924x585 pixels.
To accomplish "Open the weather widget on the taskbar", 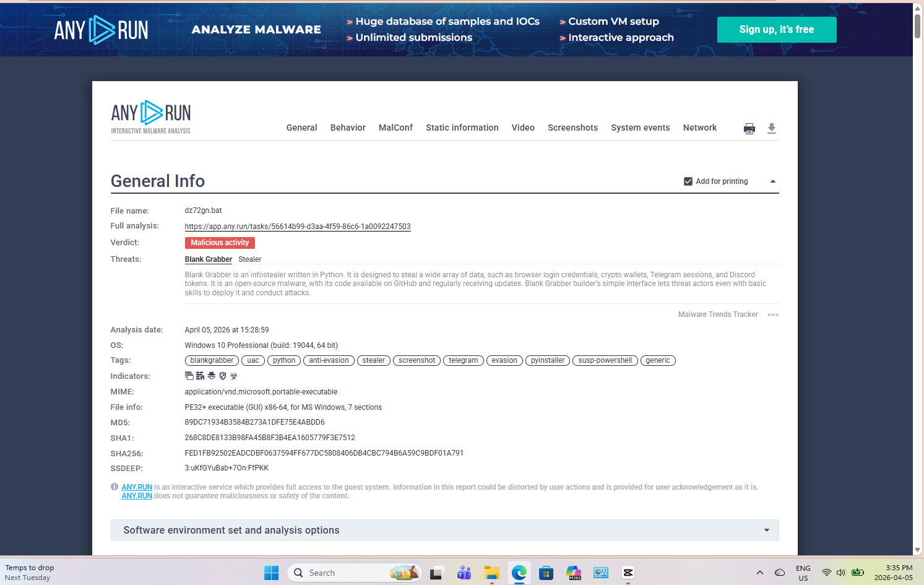I will [x=30, y=573].
